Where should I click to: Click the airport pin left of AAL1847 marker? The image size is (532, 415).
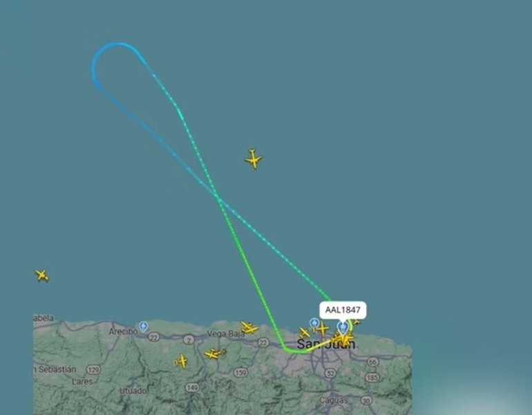[x=314, y=323]
